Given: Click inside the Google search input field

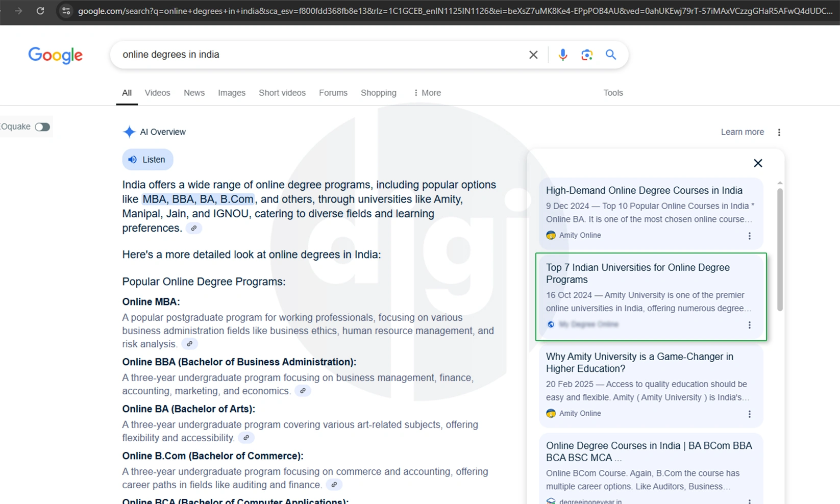Looking at the screenshot, I should click(x=316, y=55).
